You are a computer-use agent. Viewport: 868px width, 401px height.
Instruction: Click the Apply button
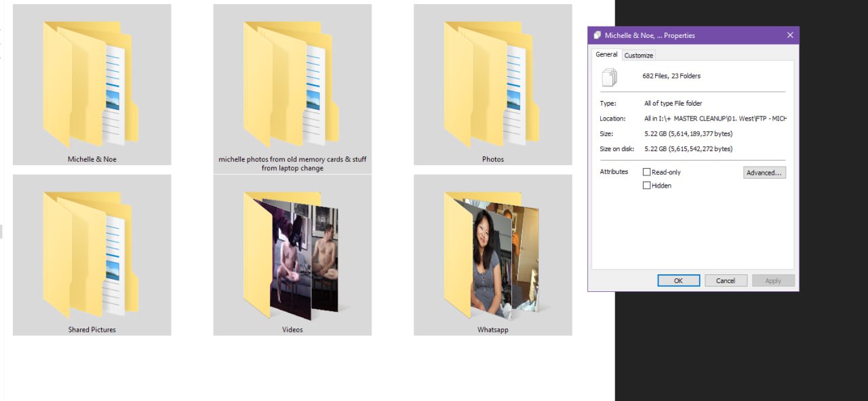point(773,280)
